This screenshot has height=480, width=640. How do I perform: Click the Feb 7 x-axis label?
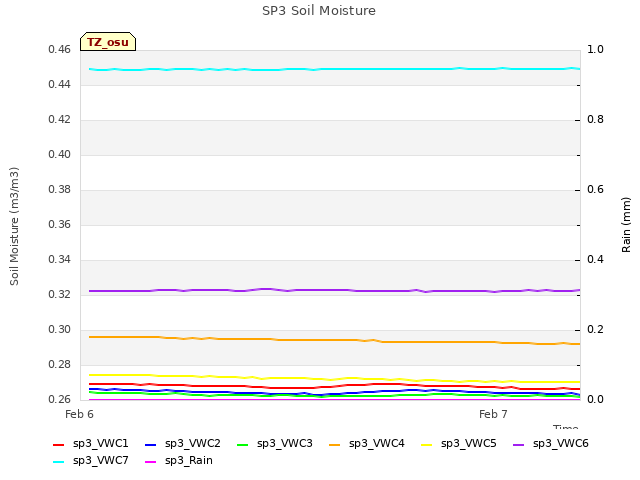pos(493,414)
